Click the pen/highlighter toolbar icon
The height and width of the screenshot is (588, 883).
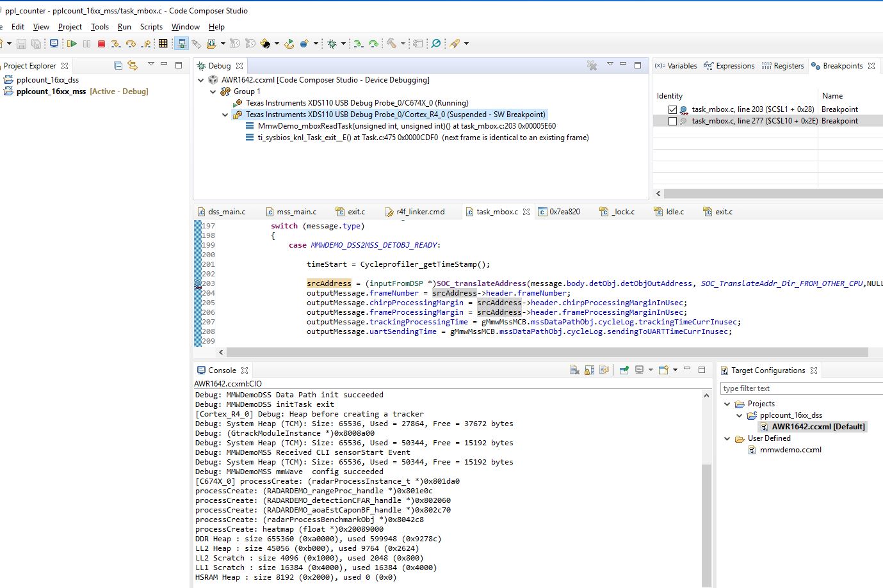point(455,44)
